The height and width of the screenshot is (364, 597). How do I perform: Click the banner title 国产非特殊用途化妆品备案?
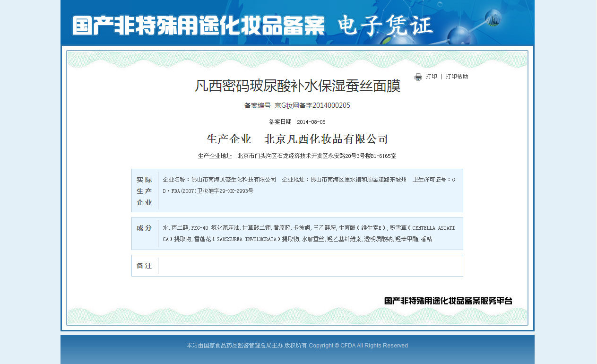pos(199,26)
